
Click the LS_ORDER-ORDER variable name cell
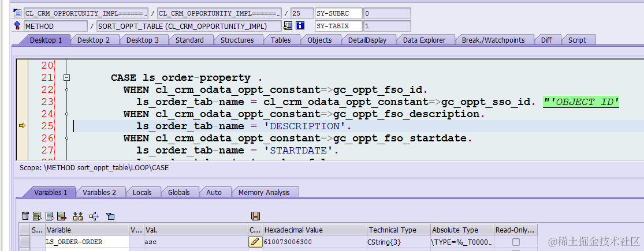(x=87, y=242)
